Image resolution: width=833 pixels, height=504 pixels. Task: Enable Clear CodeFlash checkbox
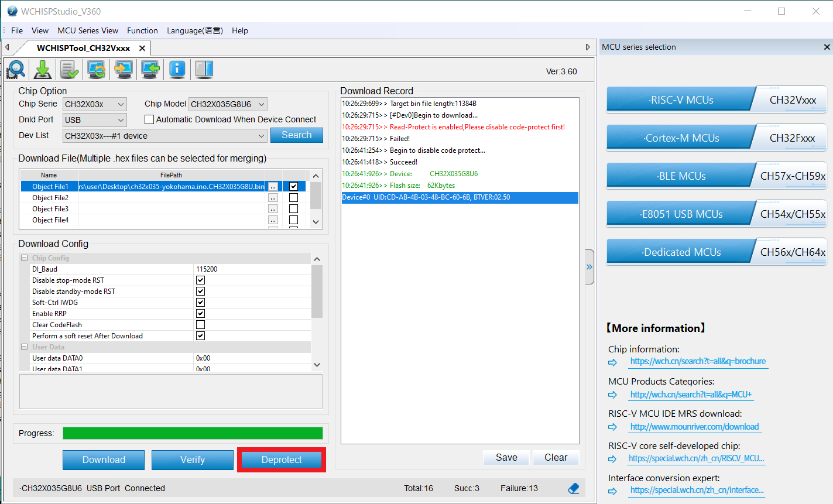(x=200, y=325)
